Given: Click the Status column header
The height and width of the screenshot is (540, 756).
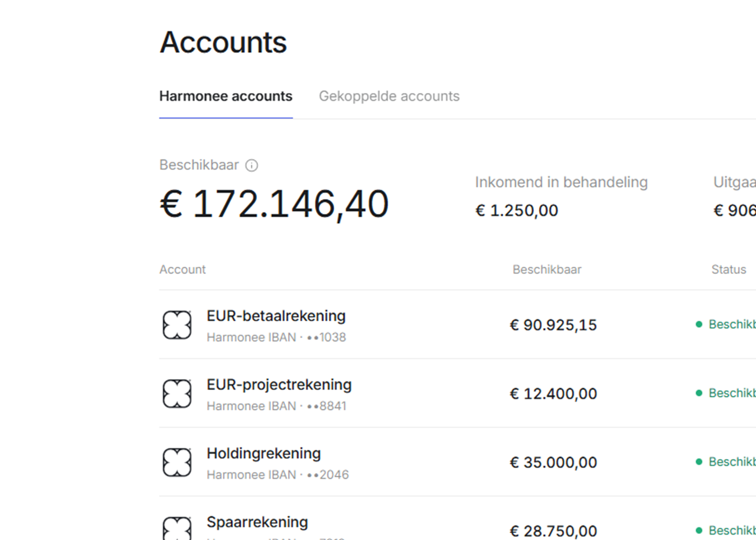Looking at the screenshot, I should click(728, 269).
